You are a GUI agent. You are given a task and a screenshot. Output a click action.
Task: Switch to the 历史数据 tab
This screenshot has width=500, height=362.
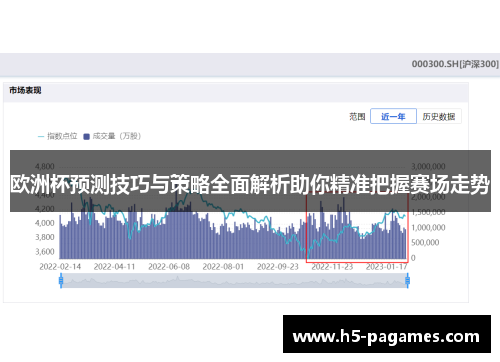[439, 116]
